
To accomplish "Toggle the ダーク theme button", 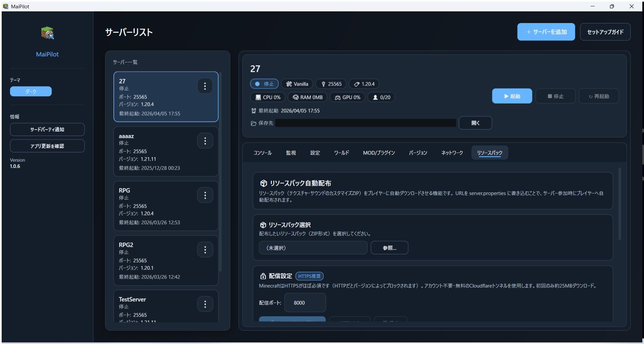I will pyautogui.click(x=31, y=91).
